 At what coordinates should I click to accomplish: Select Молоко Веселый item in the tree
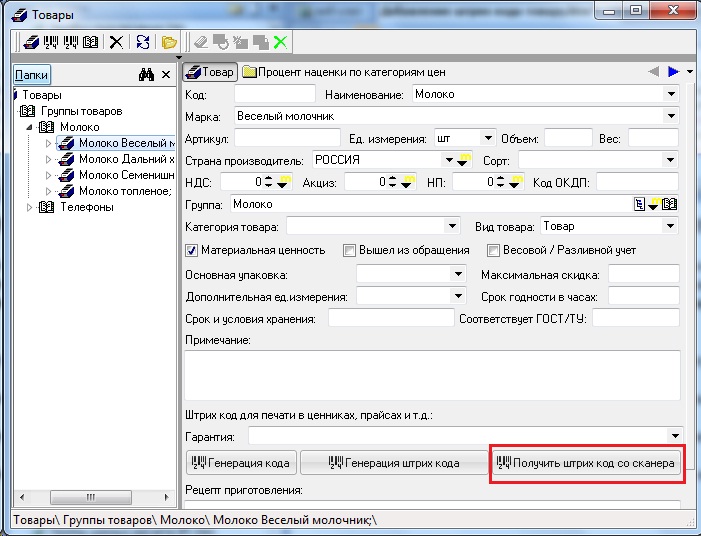[x=116, y=143]
